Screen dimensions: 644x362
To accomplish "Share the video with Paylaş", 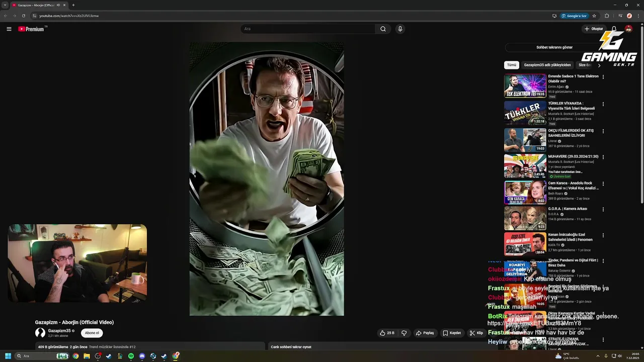I will click(x=425, y=333).
